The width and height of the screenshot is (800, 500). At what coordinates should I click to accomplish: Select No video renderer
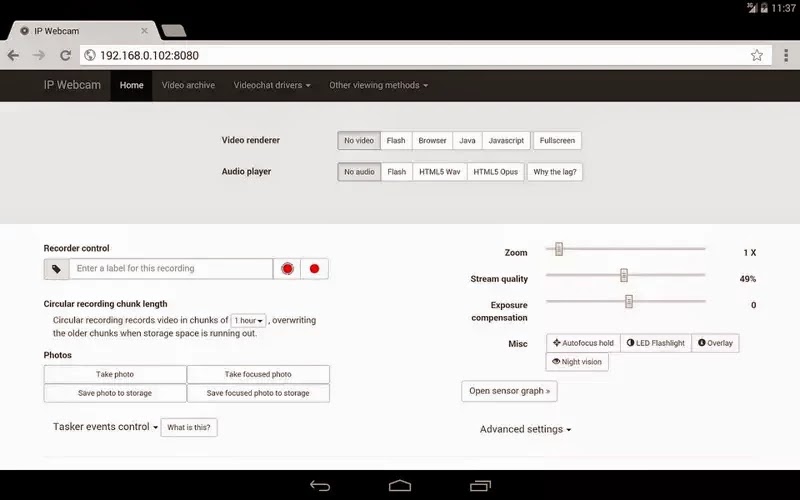pyautogui.click(x=359, y=140)
